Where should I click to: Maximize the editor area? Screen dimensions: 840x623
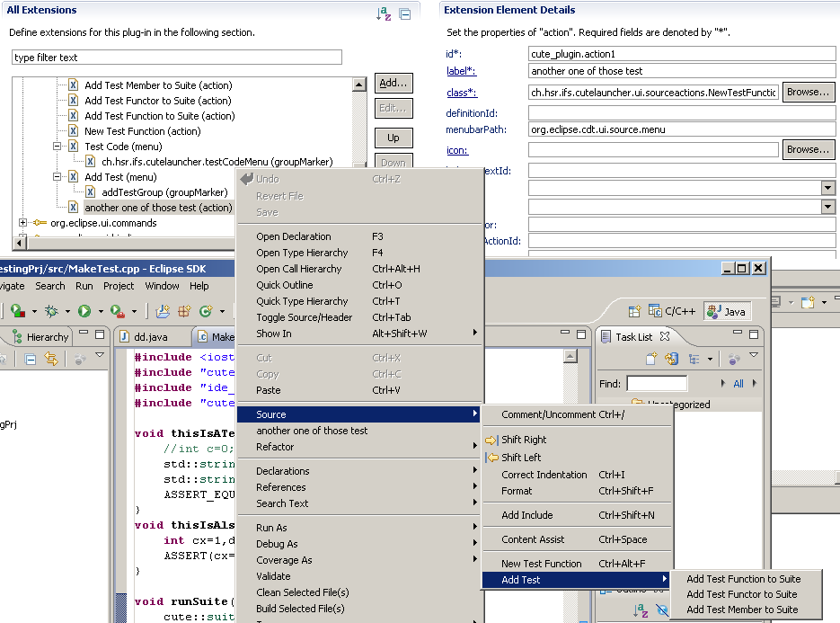(x=581, y=334)
